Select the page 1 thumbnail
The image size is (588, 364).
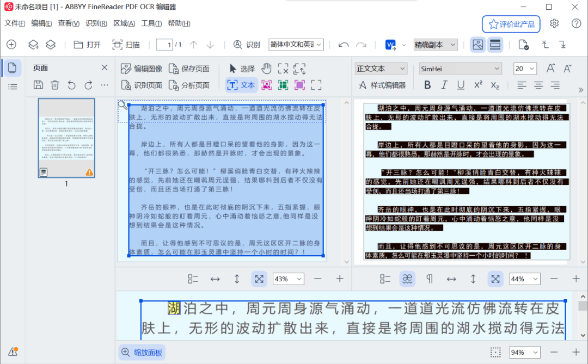tap(66, 138)
